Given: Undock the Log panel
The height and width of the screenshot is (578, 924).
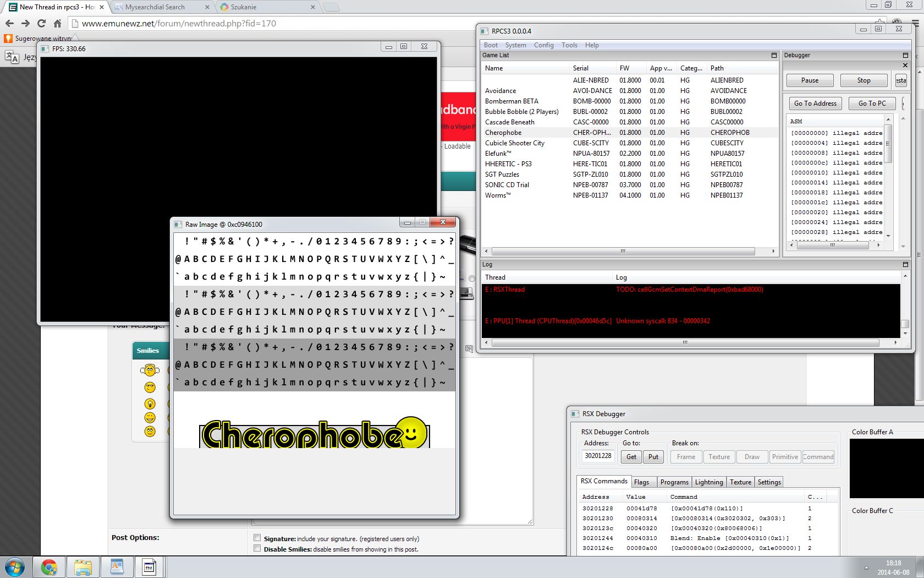Looking at the screenshot, I should click(x=905, y=265).
